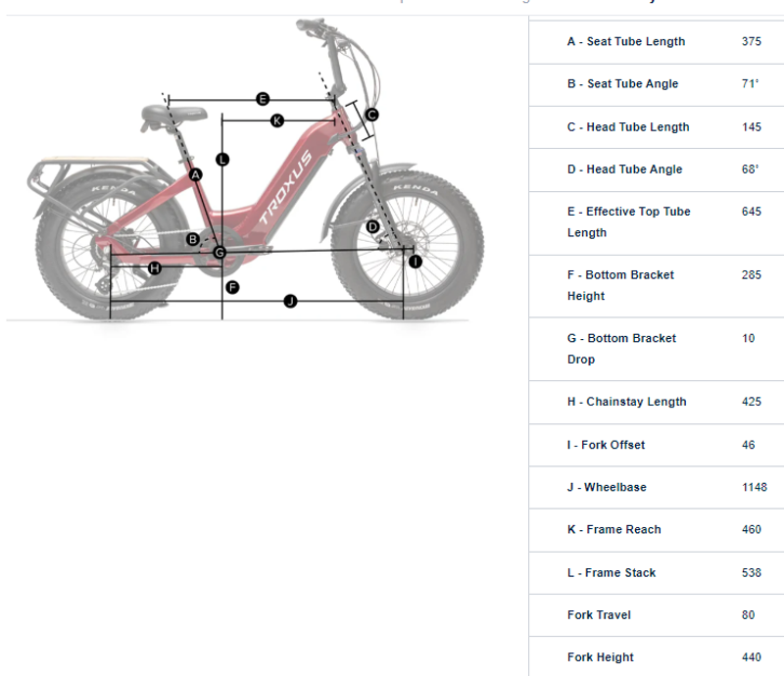Viewport: 784px width, 676px height.
Task: Click the H marker on the chainstay line
Action: [x=154, y=268]
